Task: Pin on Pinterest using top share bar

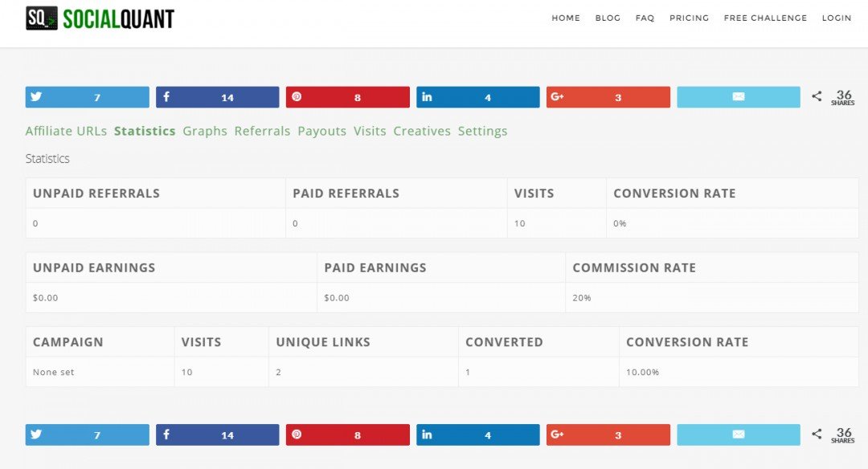Action: [348, 97]
